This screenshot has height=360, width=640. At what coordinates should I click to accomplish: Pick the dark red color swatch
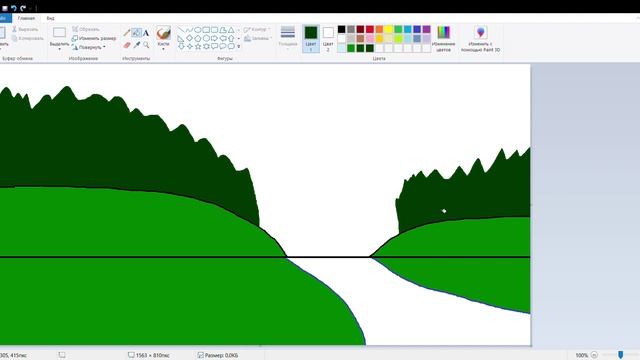click(x=360, y=29)
